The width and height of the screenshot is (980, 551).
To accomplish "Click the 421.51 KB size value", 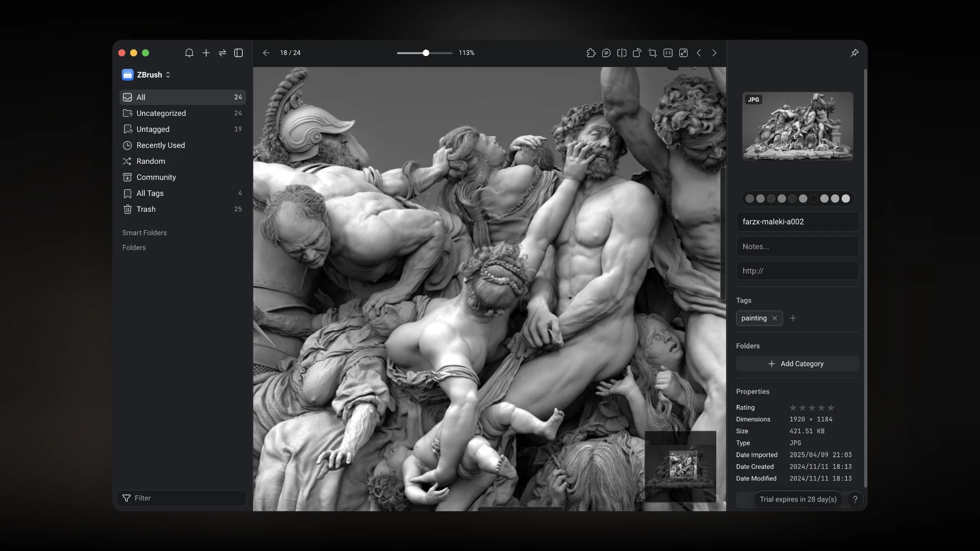I will point(806,431).
